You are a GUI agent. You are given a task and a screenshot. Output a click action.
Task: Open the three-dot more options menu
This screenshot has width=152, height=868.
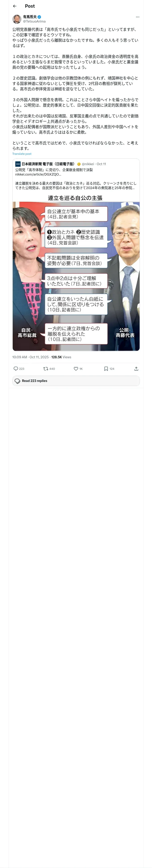point(137,17)
